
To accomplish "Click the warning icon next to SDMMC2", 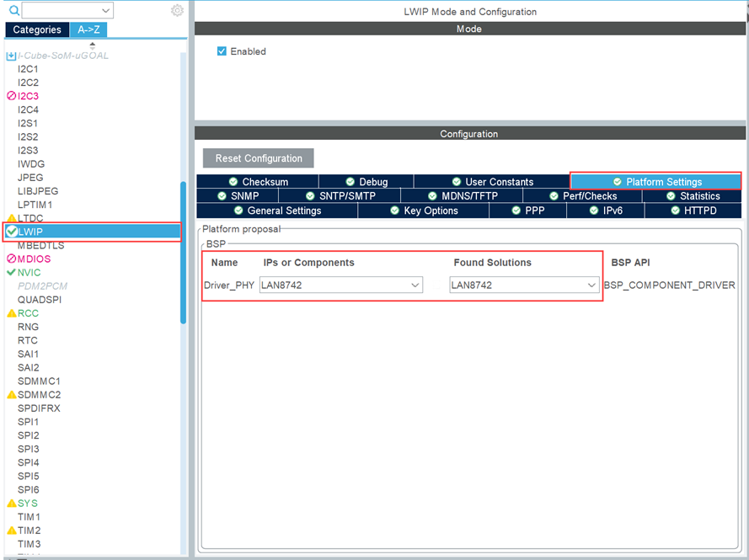I will point(12,395).
